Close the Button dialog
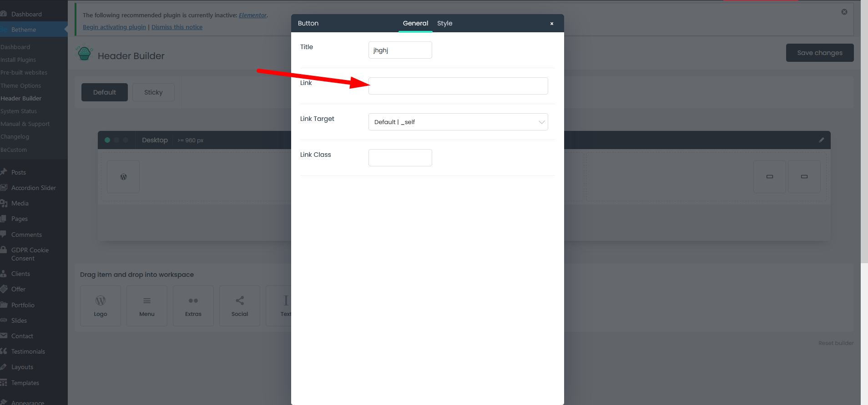 tap(552, 24)
